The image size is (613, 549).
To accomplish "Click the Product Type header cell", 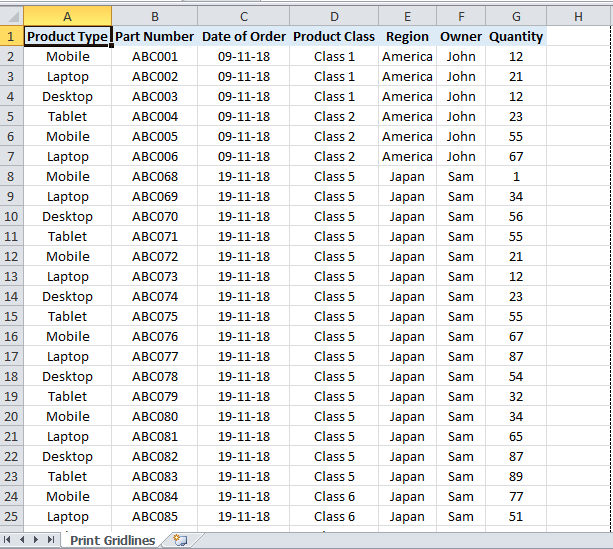I will (67, 36).
